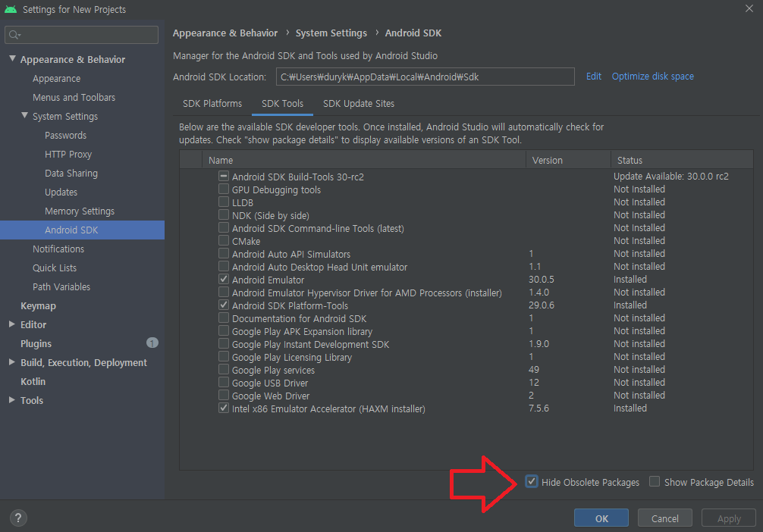
Task: Open the SDK Update Sites tab
Action: click(x=359, y=104)
